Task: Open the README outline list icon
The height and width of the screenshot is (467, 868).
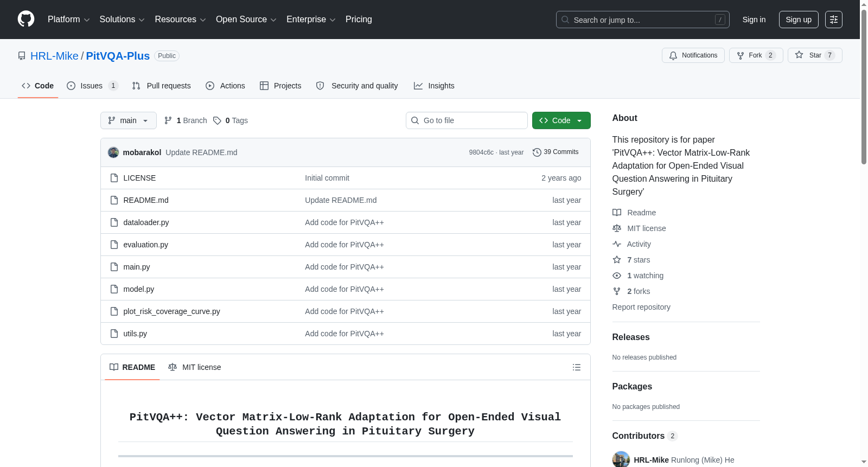Action: 577,367
